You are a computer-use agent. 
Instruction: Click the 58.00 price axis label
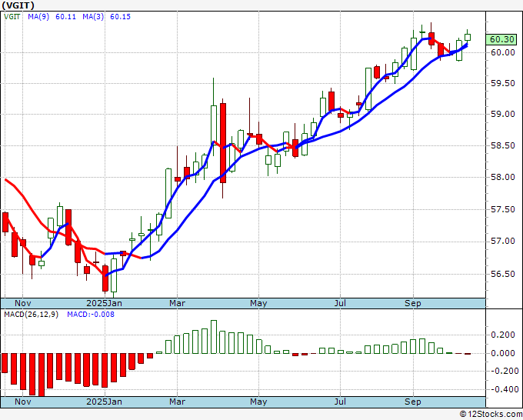coord(503,177)
